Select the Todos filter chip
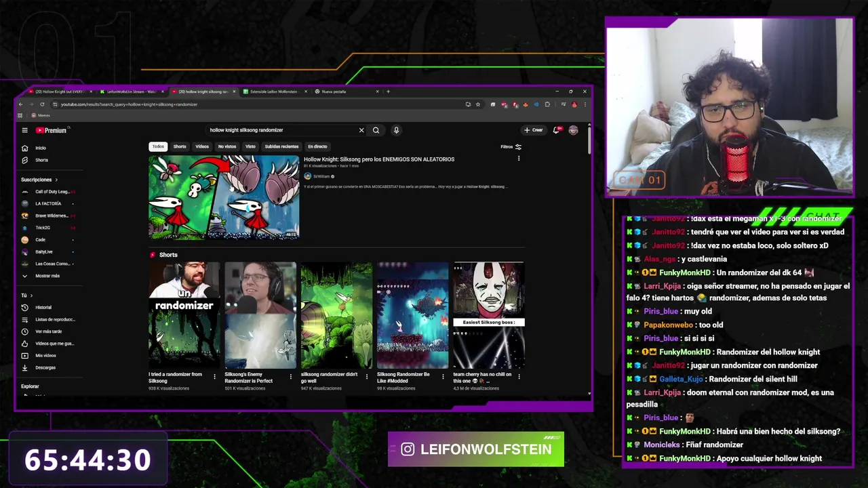 (158, 146)
